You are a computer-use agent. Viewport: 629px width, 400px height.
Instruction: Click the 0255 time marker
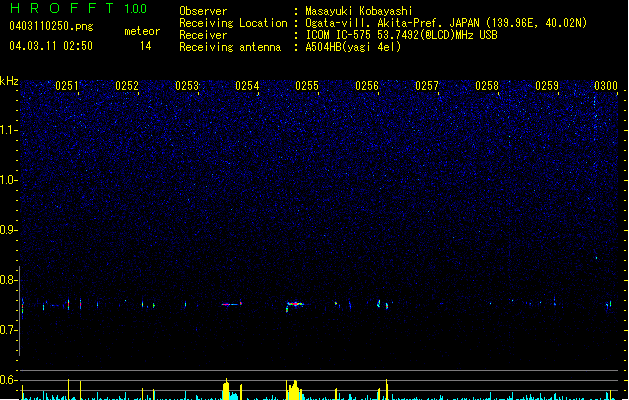307,86
